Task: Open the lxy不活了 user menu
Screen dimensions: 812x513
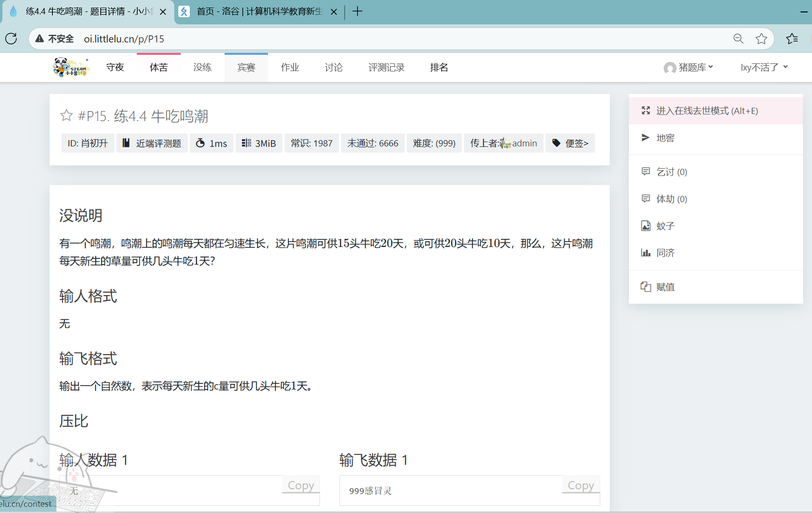Action: (x=763, y=67)
